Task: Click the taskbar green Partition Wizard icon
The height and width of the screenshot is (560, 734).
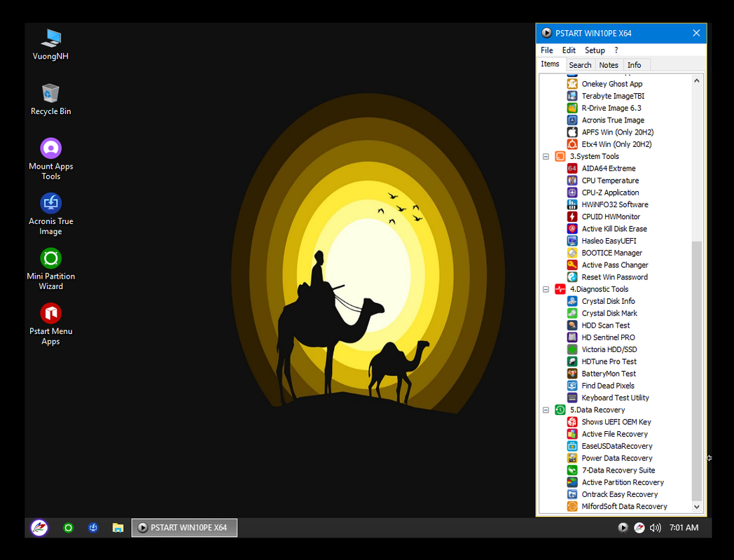Action: [69, 528]
